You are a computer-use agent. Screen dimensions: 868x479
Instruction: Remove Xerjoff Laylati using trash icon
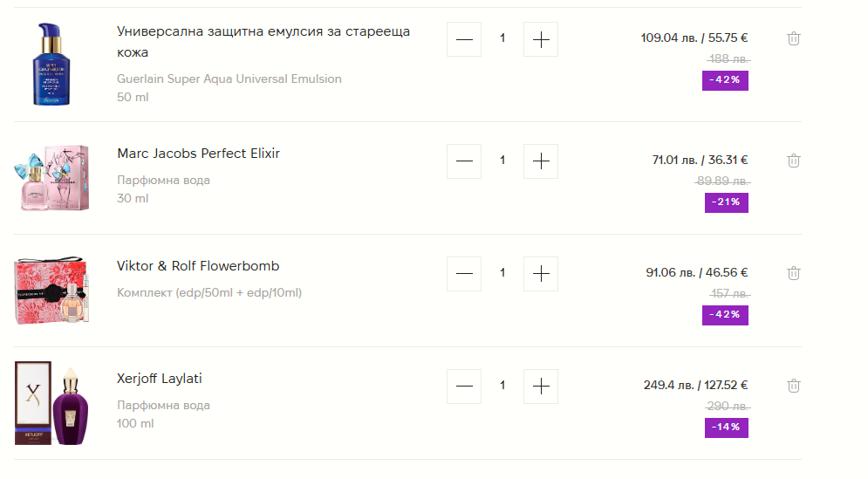coord(794,386)
